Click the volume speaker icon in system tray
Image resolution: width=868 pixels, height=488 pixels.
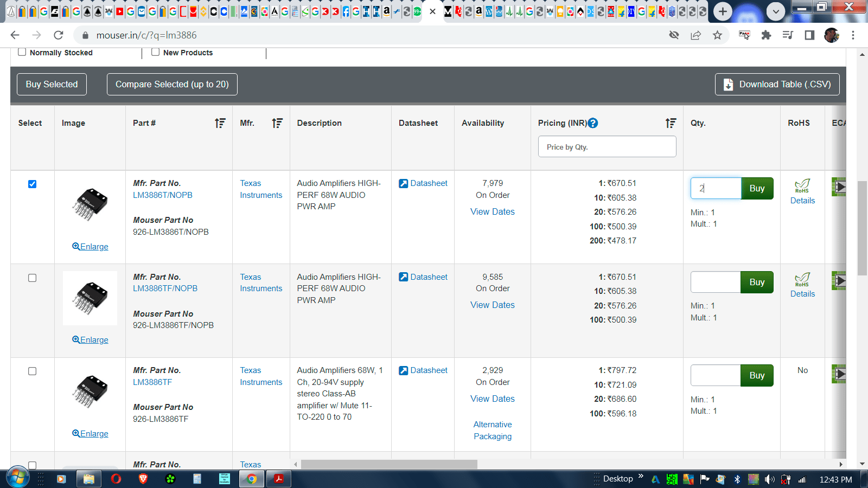(x=769, y=479)
